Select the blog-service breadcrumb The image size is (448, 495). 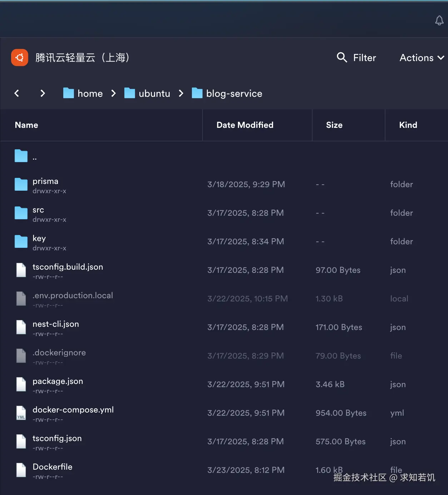[234, 94]
